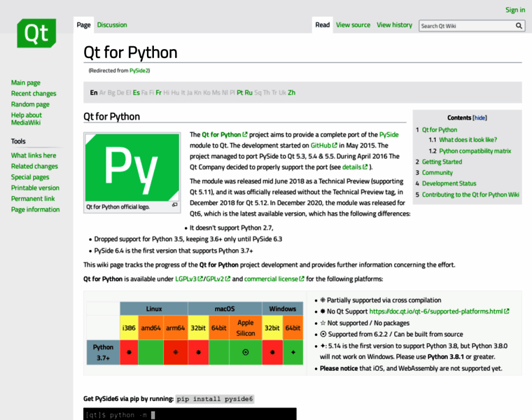The height and width of the screenshot is (420, 532).
Task: Select the Read tab
Action: (322, 24)
